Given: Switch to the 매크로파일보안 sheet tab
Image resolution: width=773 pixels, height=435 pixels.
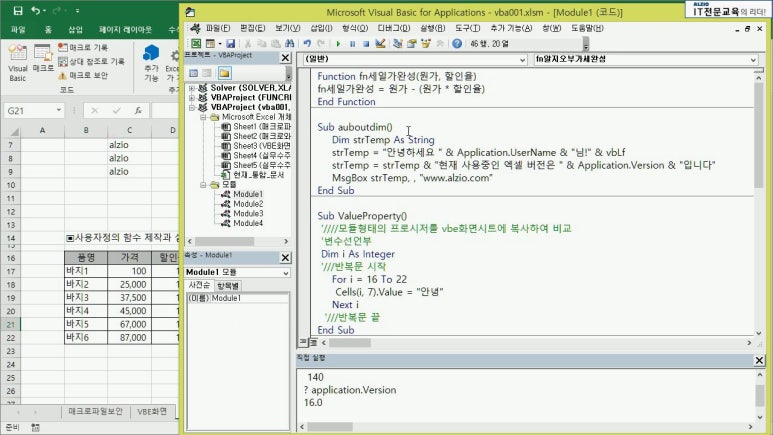Looking at the screenshot, I should coord(95,411).
